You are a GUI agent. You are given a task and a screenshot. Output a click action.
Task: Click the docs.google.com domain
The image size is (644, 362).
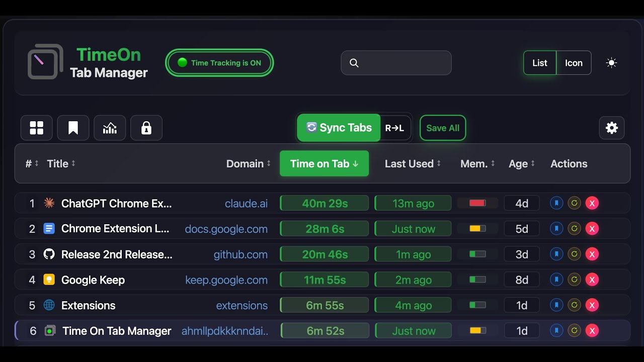[x=226, y=229]
